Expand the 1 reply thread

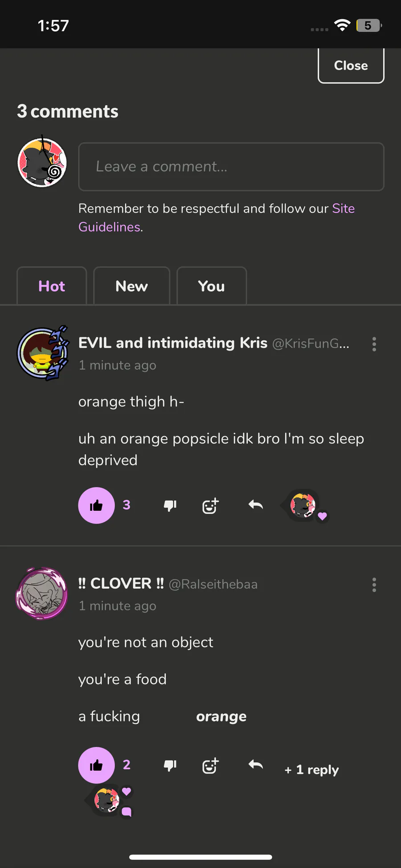[x=312, y=770]
